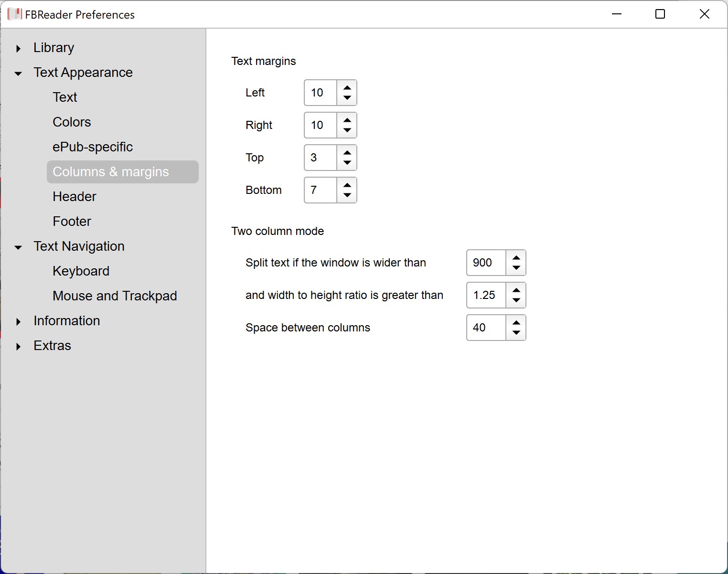728x574 pixels.
Task: Increment the Left margin value
Action: click(x=347, y=88)
